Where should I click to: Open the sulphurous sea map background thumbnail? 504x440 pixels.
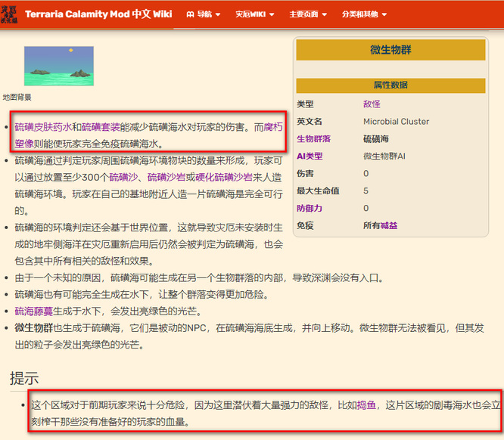point(59,66)
